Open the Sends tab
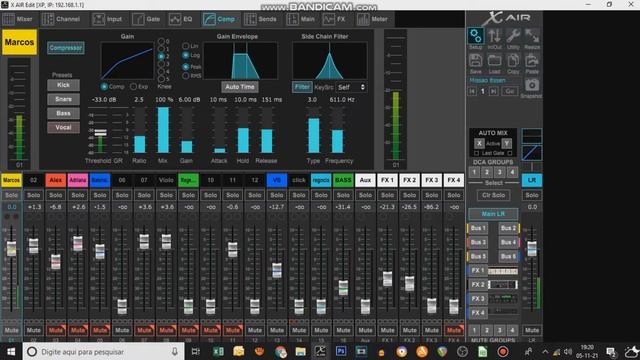This screenshot has width=640, height=360. (x=261, y=19)
